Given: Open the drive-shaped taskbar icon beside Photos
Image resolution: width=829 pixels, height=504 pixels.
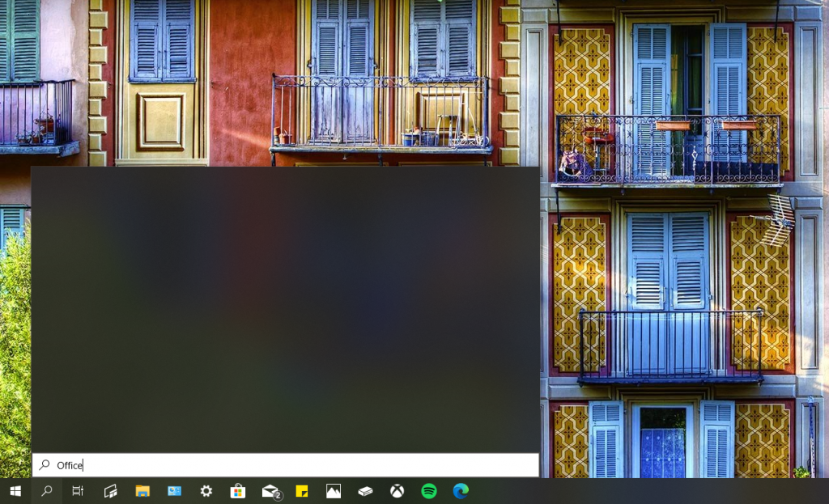Looking at the screenshot, I should click(365, 491).
